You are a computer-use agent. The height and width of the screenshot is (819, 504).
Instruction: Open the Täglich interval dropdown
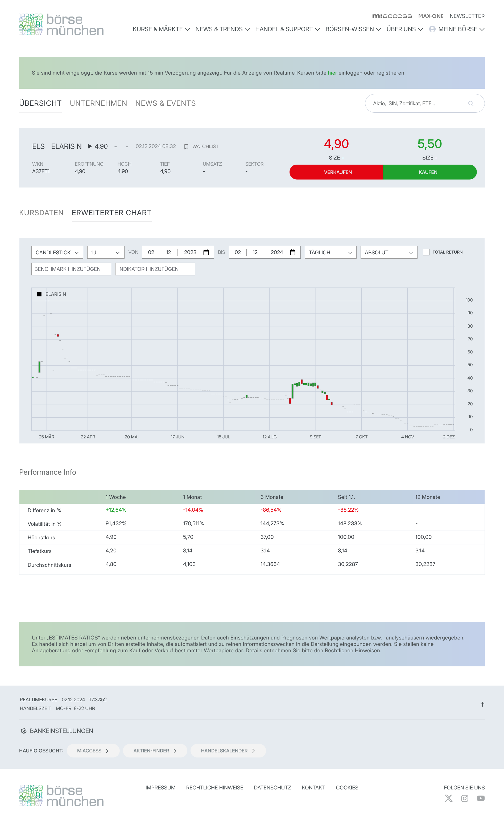(x=330, y=252)
